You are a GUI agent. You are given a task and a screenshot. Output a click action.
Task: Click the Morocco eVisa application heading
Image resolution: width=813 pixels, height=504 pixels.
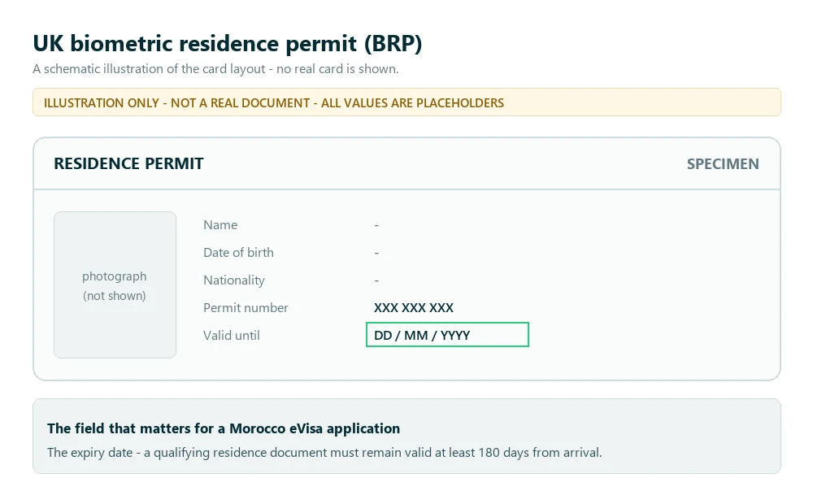(224, 429)
